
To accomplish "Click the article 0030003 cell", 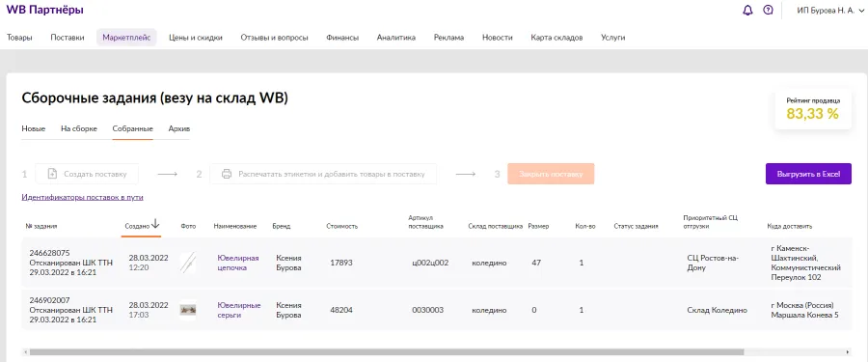I will [427, 310].
